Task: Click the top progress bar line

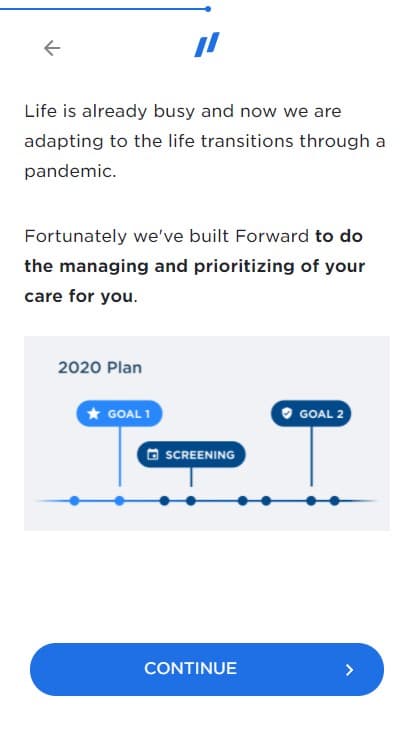Action: coord(104,9)
